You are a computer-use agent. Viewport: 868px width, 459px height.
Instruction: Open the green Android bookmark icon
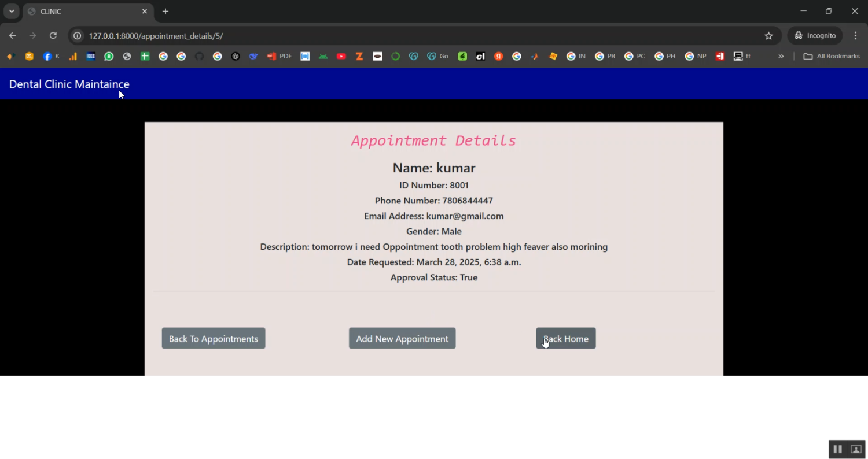tap(323, 56)
